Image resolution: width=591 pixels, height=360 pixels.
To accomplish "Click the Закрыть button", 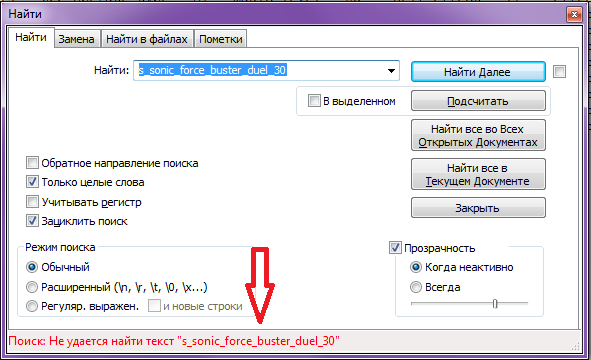I will pyautogui.click(x=478, y=208).
